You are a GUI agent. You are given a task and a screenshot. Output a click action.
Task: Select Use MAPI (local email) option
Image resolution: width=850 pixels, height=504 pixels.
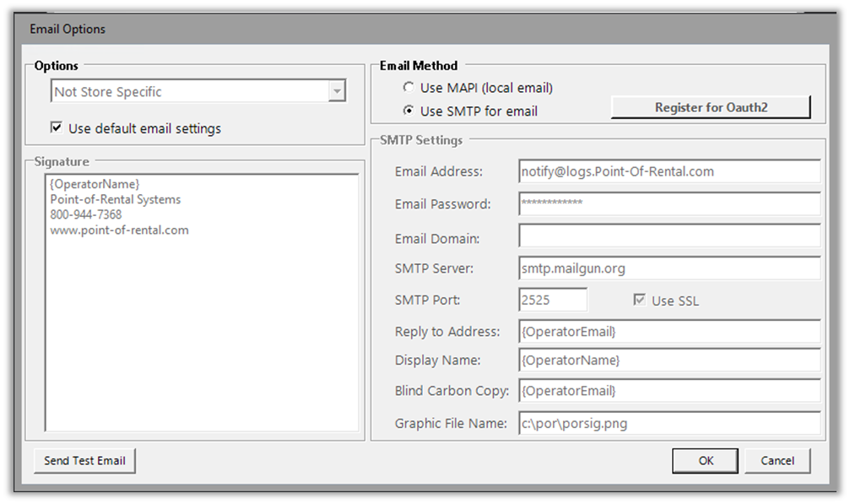point(409,88)
